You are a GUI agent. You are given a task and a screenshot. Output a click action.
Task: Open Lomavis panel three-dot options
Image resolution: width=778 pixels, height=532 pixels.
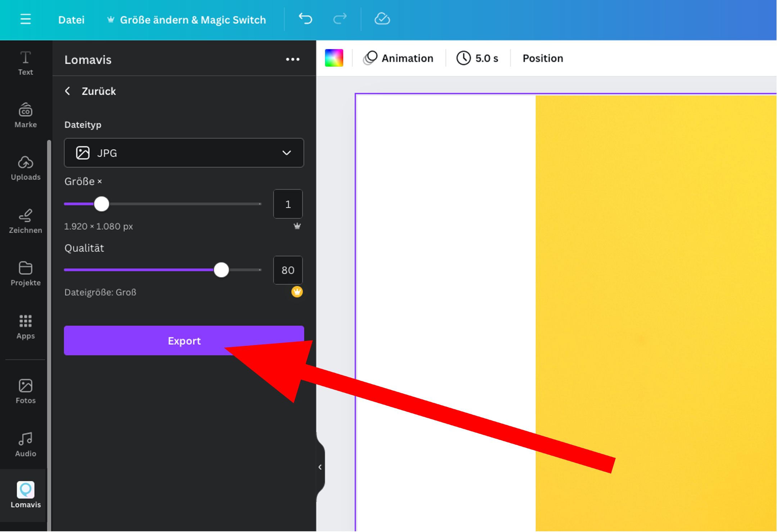[x=292, y=59]
